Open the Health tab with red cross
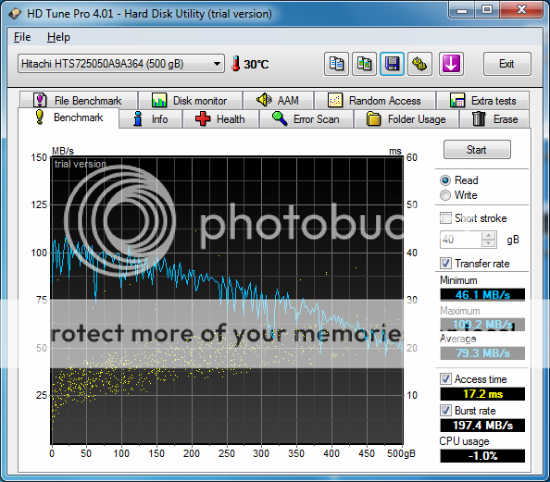Image resolution: width=550 pixels, height=482 pixels. (x=220, y=119)
